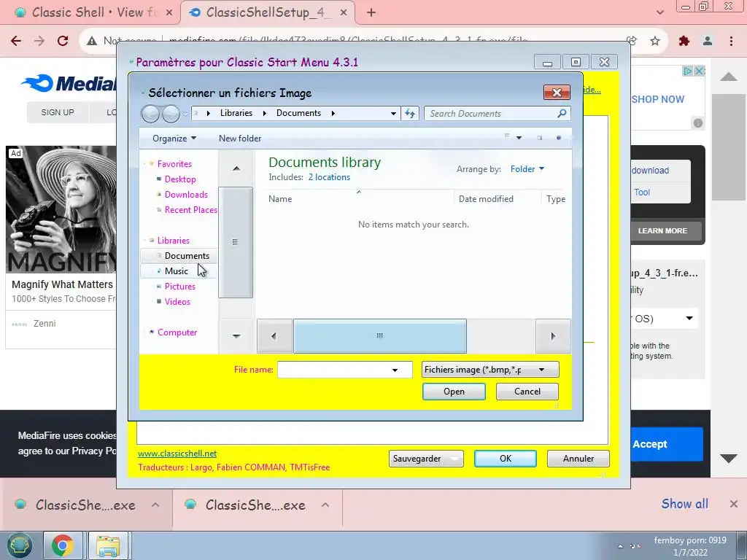Open the Organize dropdown menu

(x=174, y=139)
